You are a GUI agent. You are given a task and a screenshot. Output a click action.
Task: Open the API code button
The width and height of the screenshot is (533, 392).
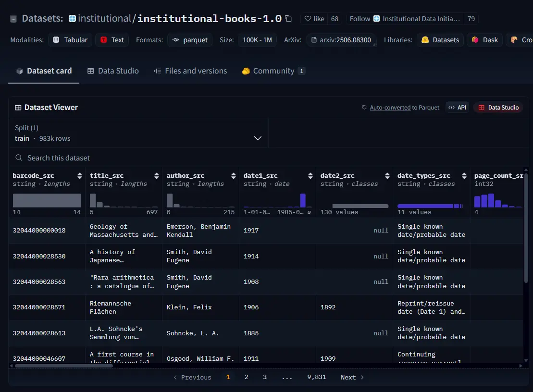[457, 108]
